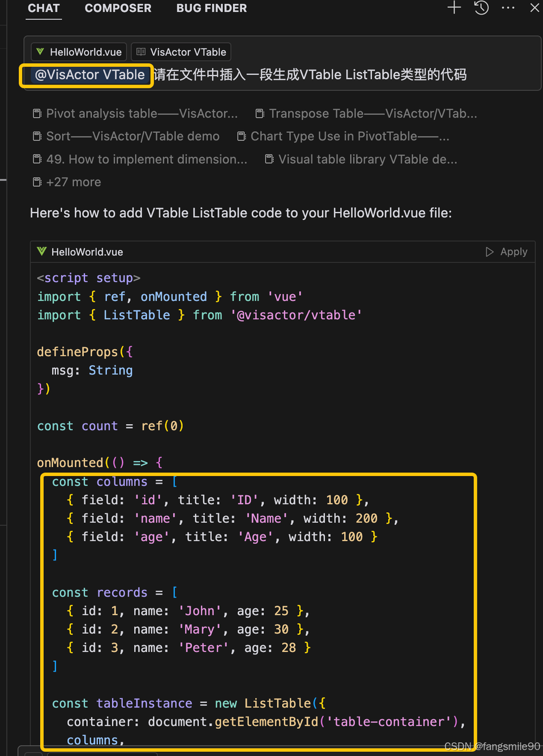Click the VisActor VTable docs context chip
The width and height of the screenshot is (543, 756).
pyautogui.click(x=181, y=52)
